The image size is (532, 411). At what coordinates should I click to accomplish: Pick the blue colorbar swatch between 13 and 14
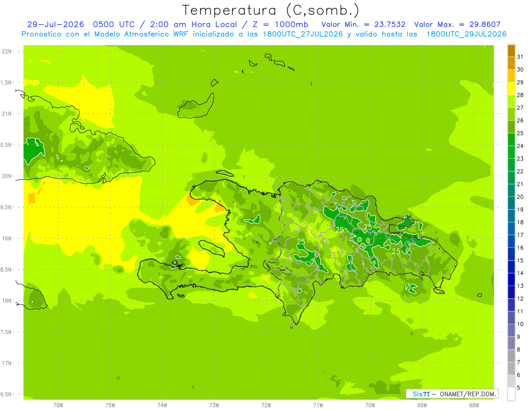point(511,280)
